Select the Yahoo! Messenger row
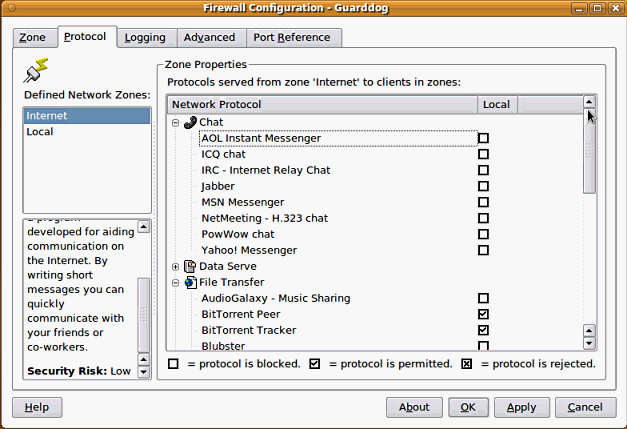This screenshot has height=429, width=627. (338, 250)
